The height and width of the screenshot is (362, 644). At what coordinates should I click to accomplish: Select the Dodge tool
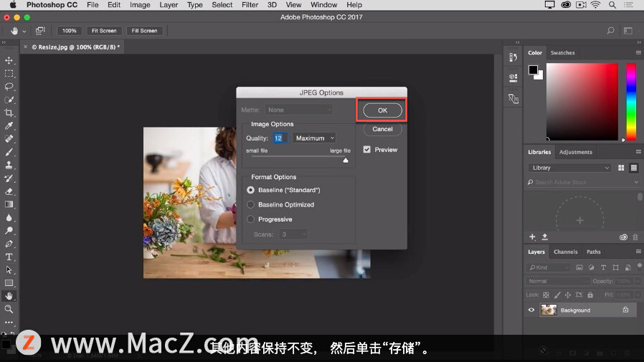click(9, 231)
